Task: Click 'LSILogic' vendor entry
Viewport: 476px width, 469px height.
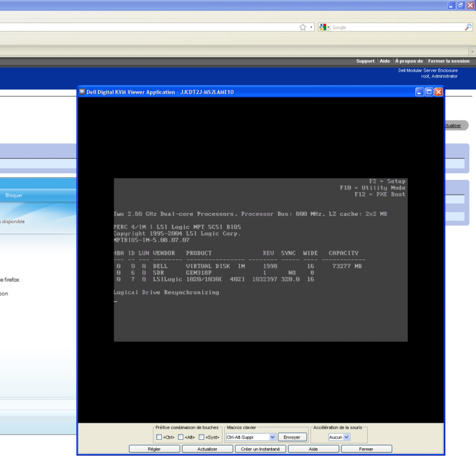Action: (x=167, y=279)
